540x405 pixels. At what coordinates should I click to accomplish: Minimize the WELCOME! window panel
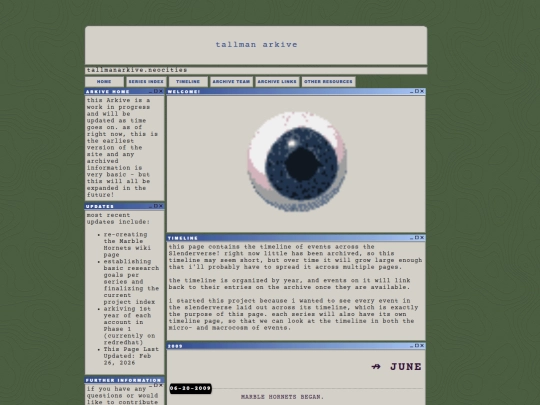coord(412,92)
